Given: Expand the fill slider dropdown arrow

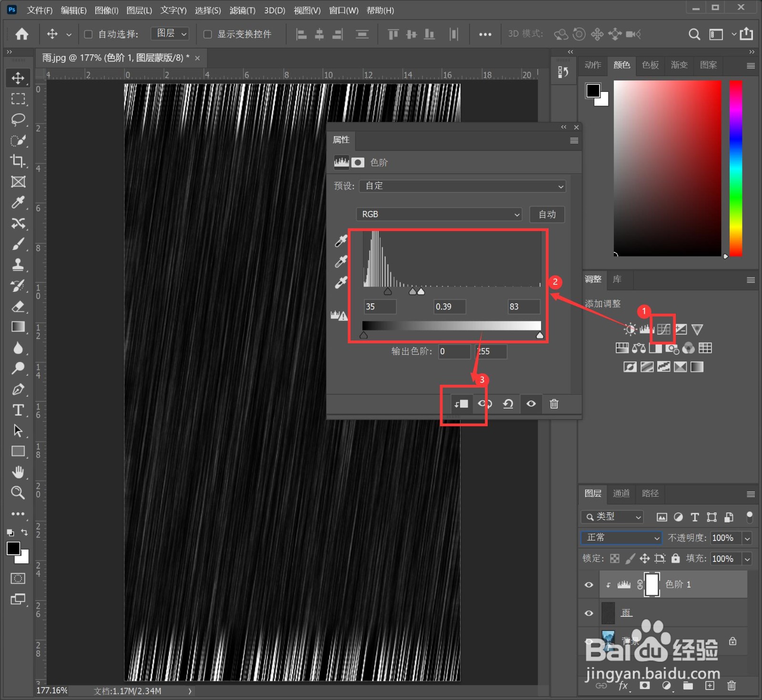Looking at the screenshot, I should click(747, 559).
